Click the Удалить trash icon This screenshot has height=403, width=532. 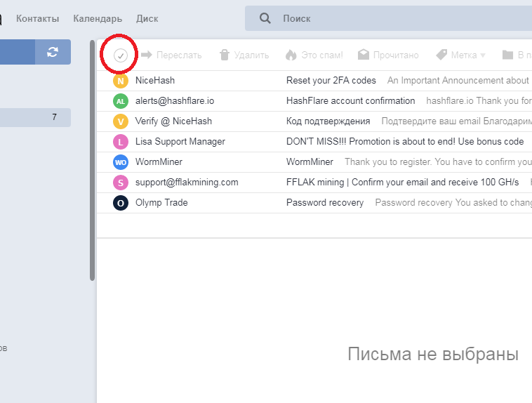pyautogui.click(x=224, y=55)
